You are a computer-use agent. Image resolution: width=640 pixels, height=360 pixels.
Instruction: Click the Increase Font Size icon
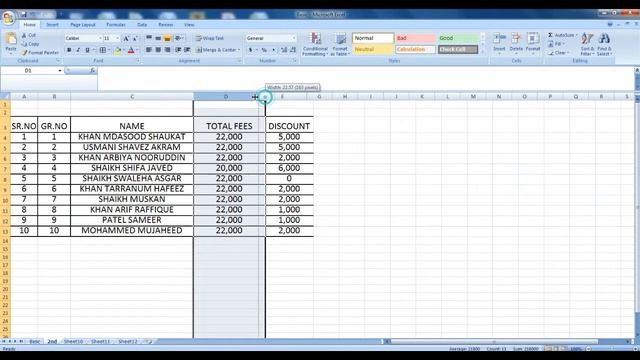[126, 38]
